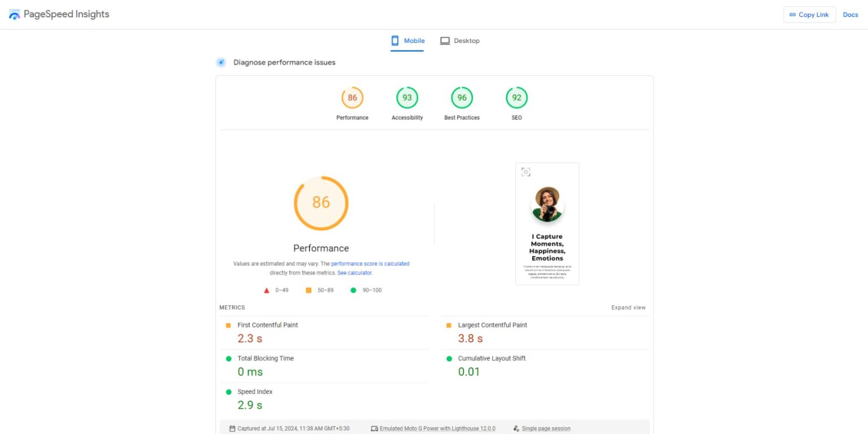The width and height of the screenshot is (868, 434).
Task: Open the Docs link
Action: [850, 15]
